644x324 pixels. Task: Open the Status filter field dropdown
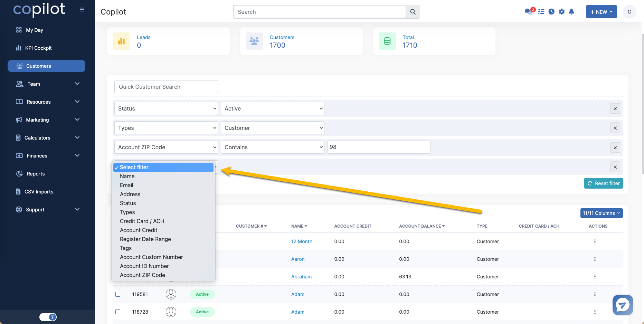click(x=166, y=108)
